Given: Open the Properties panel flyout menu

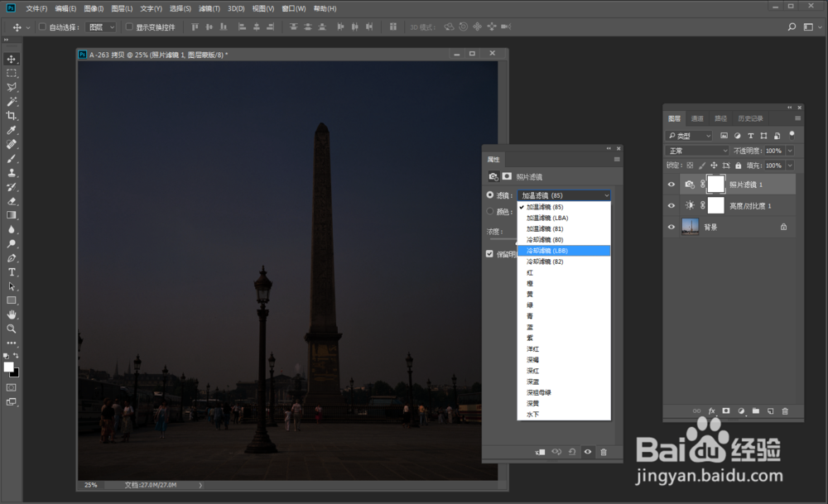Looking at the screenshot, I should [617, 160].
